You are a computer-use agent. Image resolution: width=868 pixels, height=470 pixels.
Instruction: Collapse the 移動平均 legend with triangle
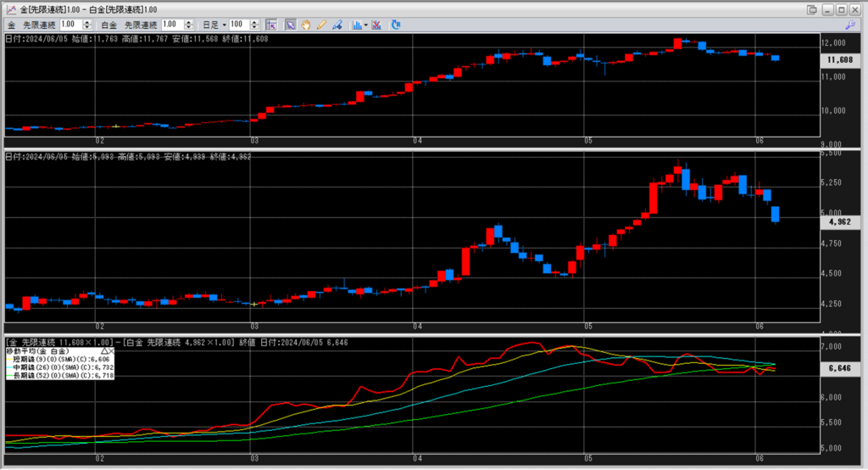103,350
